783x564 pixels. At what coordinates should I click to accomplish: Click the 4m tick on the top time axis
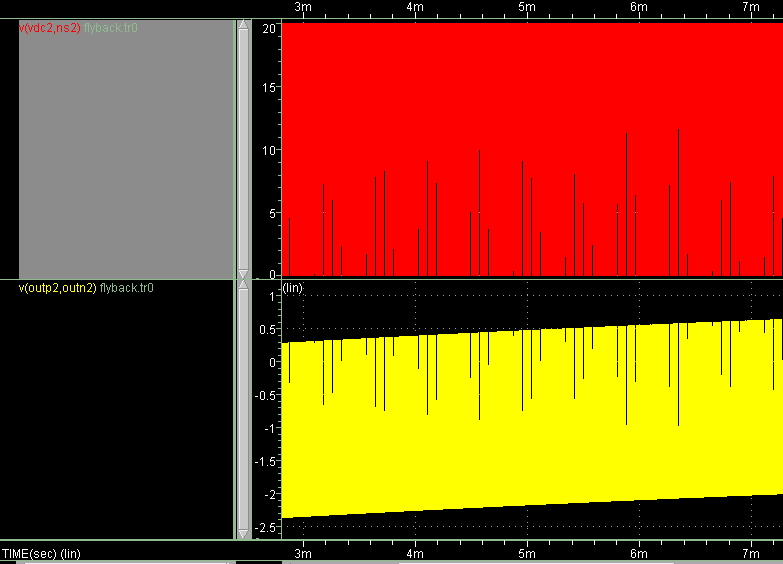pyautogui.click(x=415, y=7)
